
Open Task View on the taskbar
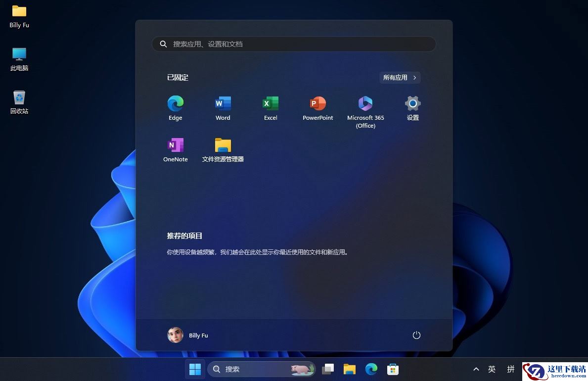tap(328, 369)
